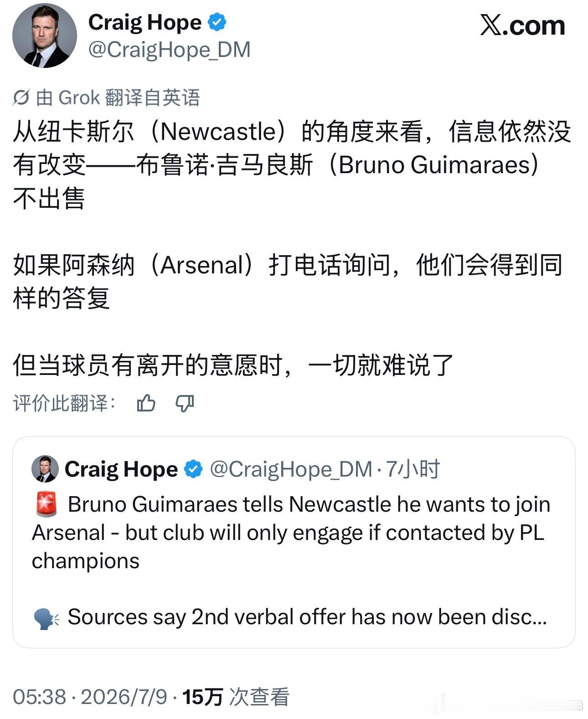
Task: Click the 7小时 timestamp in quoted tweet
Action: pyautogui.click(x=413, y=469)
